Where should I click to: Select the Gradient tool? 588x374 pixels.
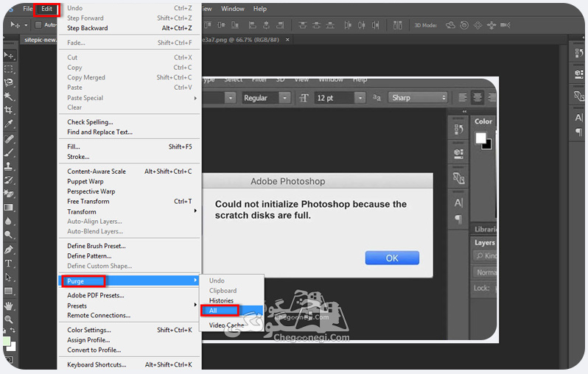click(x=9, y=207)
